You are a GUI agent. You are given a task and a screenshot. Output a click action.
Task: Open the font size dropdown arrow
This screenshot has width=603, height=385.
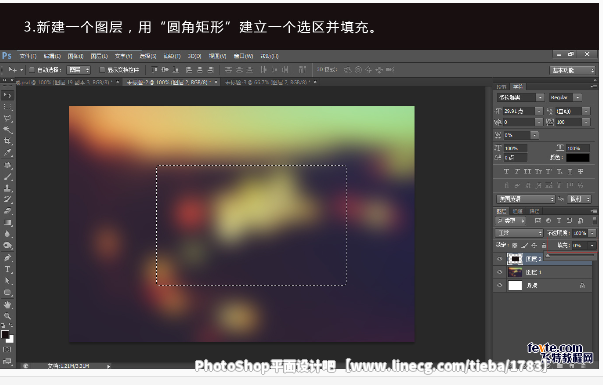click(539, 111)
